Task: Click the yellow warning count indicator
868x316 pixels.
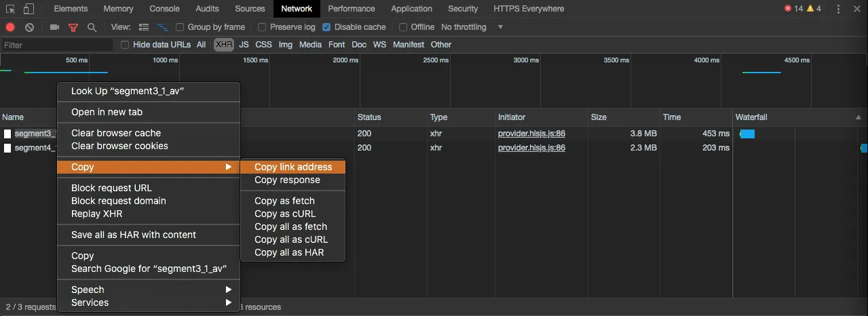Action: [814, 9]
